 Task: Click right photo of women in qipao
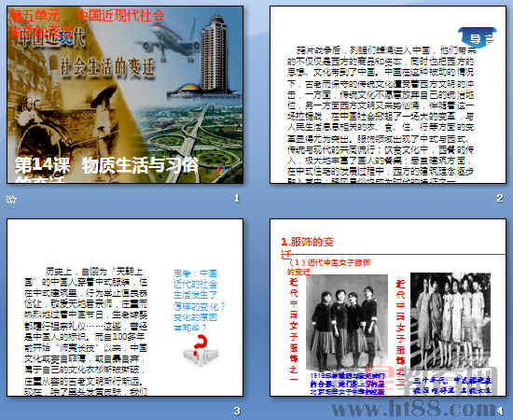click(x=451, y=321)
